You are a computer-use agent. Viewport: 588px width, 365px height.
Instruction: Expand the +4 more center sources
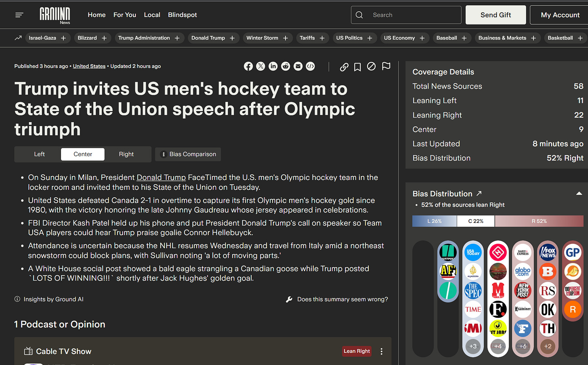pos(498,346)
